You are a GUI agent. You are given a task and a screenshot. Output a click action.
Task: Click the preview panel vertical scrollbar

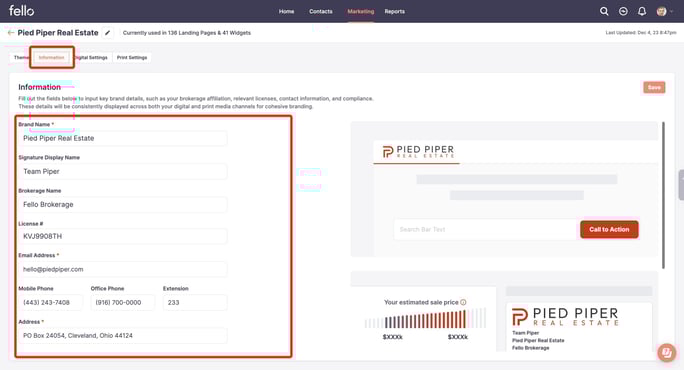pyautogui.click(x=663, y=195)
